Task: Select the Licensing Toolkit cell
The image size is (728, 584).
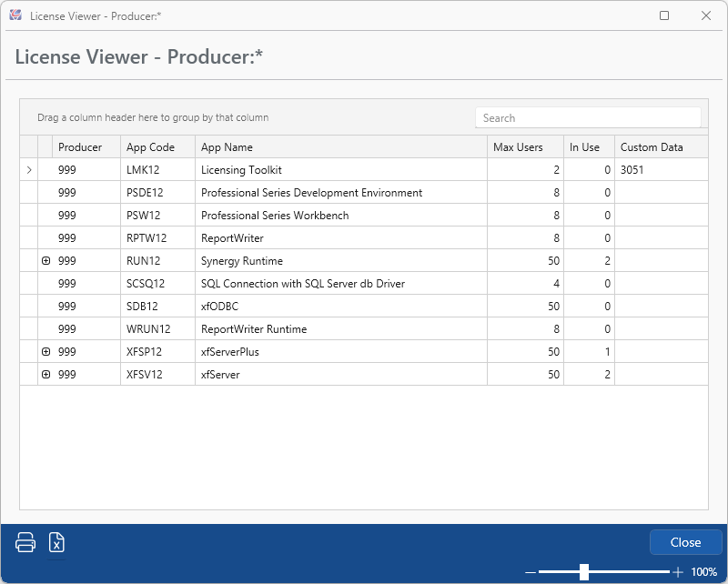Action: point(340,170)
